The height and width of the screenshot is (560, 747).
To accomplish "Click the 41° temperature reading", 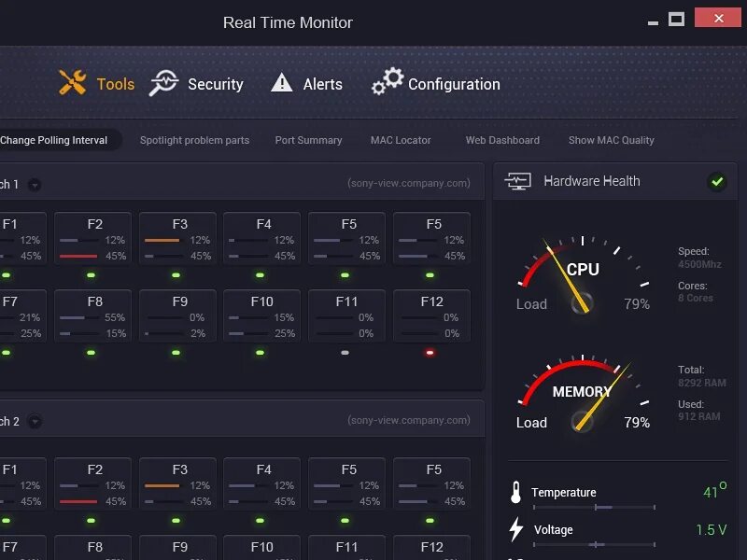I will 715,491.
